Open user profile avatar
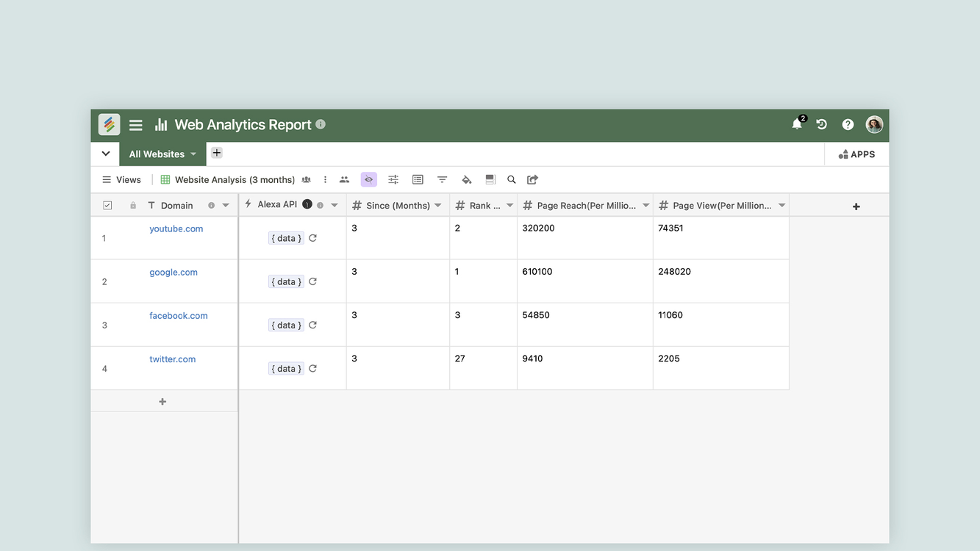 click(x=874, y=124)
